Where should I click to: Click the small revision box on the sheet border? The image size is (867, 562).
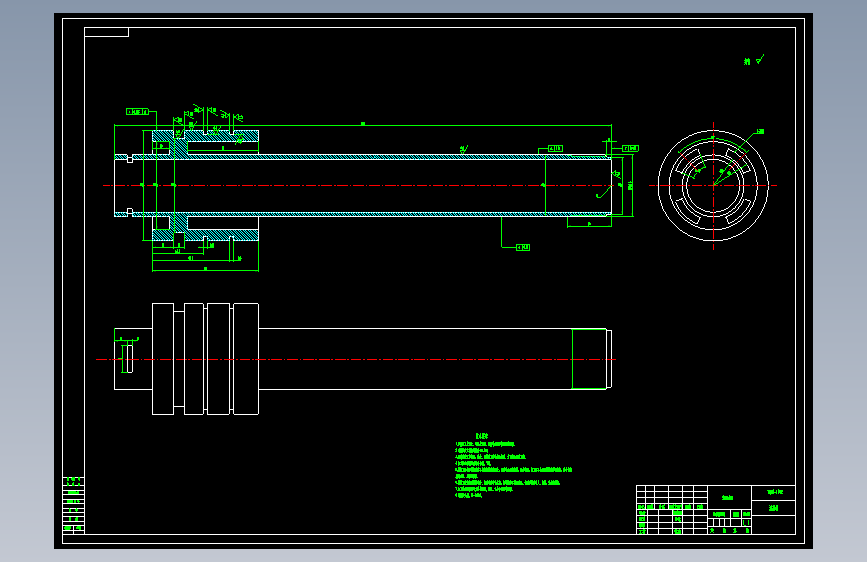(106, 32)
